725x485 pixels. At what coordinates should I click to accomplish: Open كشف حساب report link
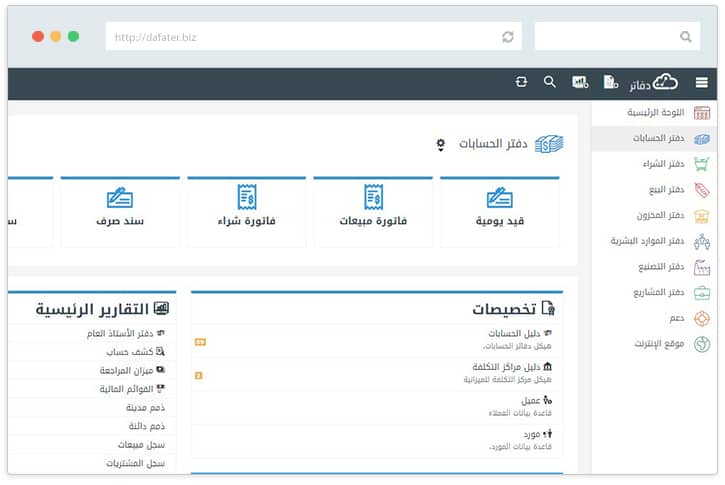pyautogui.click(x=130, y=352)
